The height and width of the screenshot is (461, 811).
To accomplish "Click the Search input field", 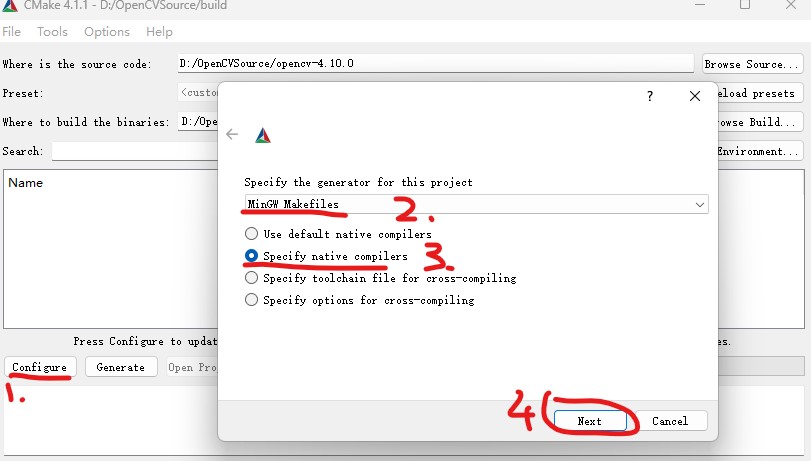I will [x=134, y=151].
